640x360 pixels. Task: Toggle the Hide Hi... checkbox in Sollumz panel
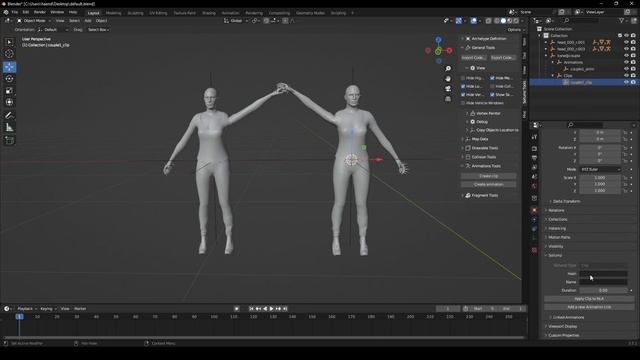pyautogui.click(x=463, y=78)
